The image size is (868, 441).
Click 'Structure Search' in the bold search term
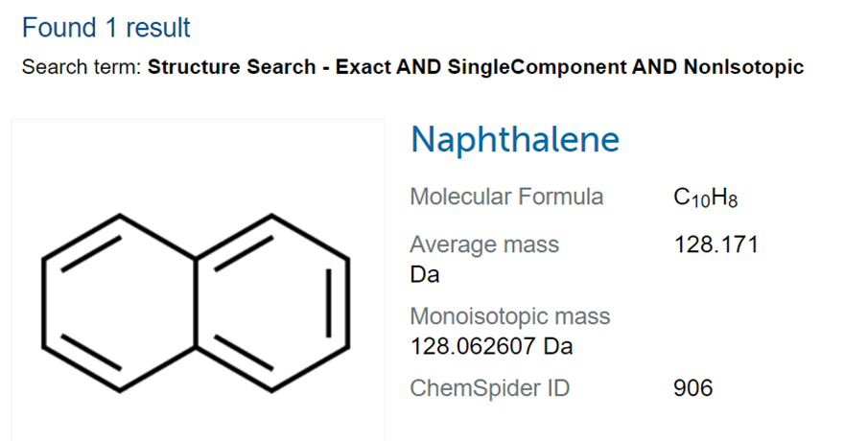(231, 67)
